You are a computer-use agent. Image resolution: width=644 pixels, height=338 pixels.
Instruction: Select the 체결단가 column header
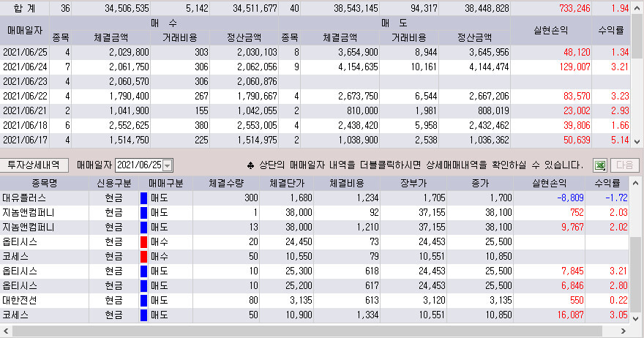click(286, 183)
